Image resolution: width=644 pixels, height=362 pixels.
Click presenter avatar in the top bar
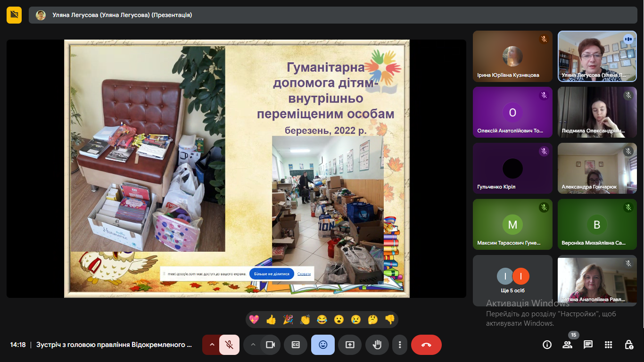click(41, 15)
